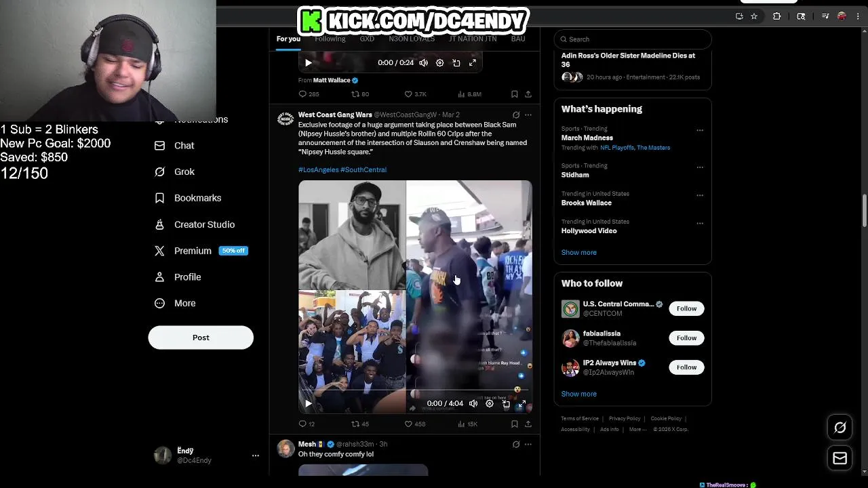Screen dimensions: 868x488
Task: Switch to the N3ON LOYALS tab
Action: click(412, 39)
